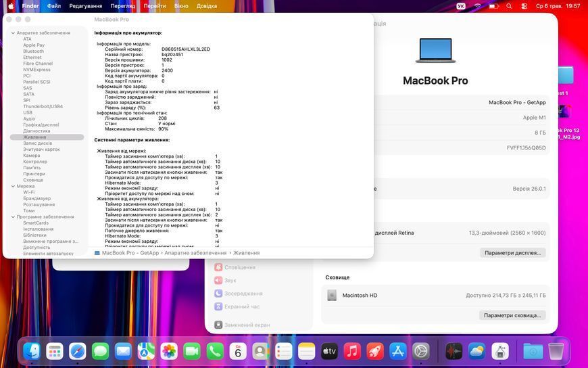Open the Finder menu
Screen dimensions: 588x368
coord(30,6)
